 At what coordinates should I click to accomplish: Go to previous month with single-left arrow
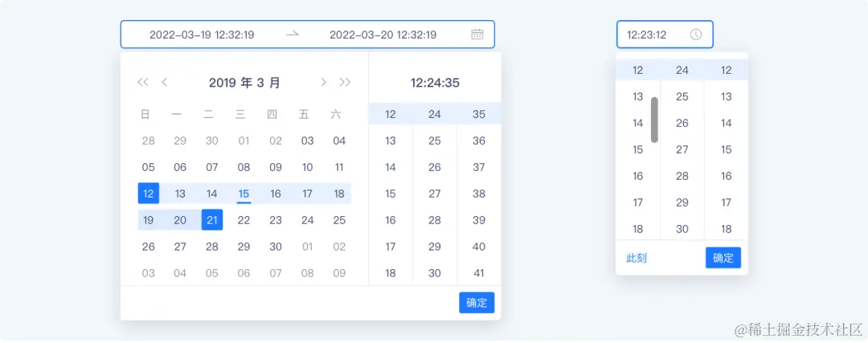(x=165, y=83)
